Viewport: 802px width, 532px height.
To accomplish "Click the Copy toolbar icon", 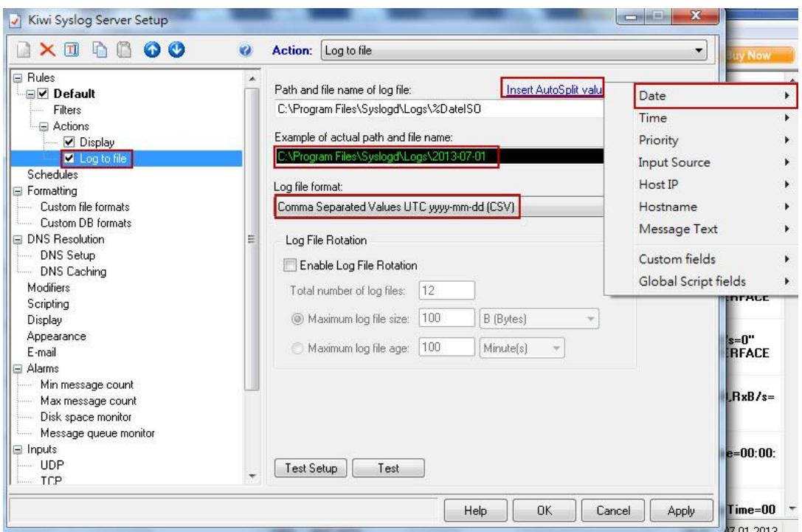I will 99,50.
